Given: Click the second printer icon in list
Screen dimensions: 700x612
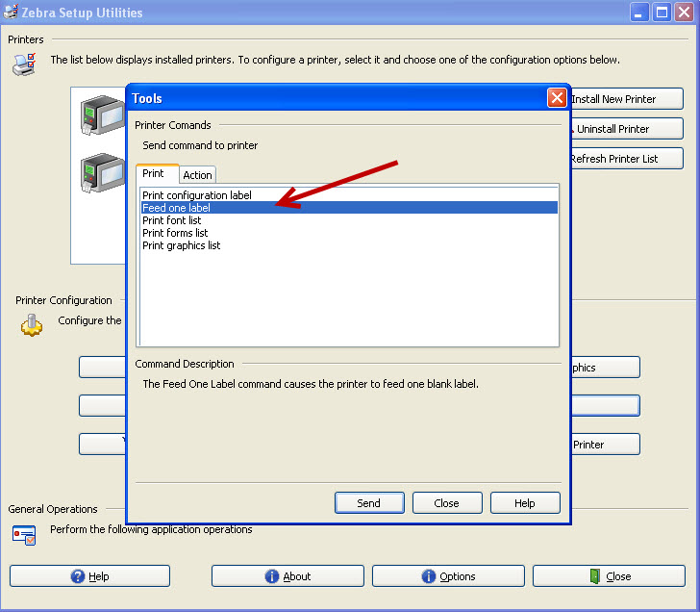Looking at the screenshot, I should coord(101,171).
